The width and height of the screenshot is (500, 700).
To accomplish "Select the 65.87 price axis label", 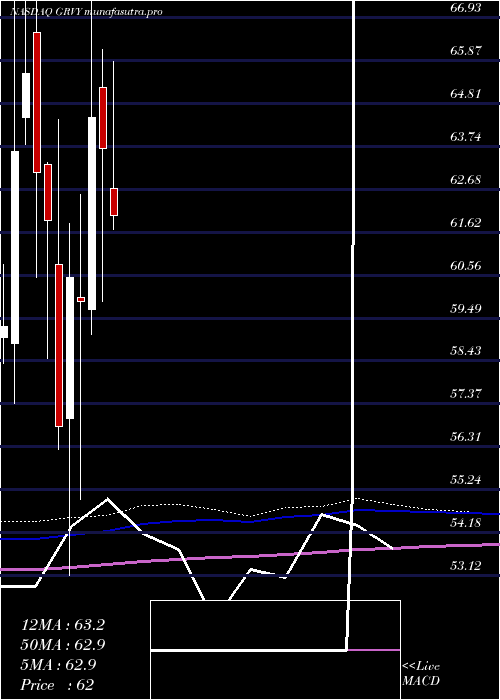I will click(x=465, y=50).
